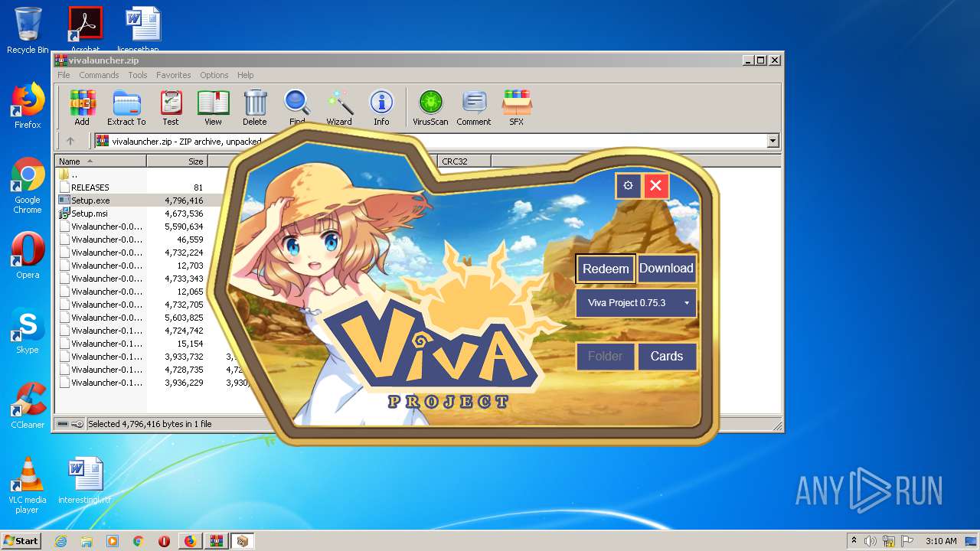This screenshot has width=980, height=551.
Task: Open Viva launcher settings gear
Action: (x=629, y=185)
